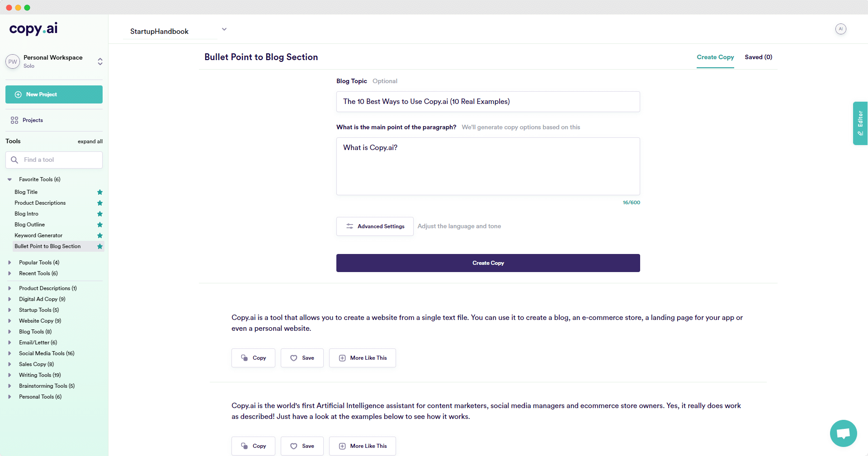Click the copy.ai logo
The height and width of the screenshot is (456, 868).
pos(33,29)
